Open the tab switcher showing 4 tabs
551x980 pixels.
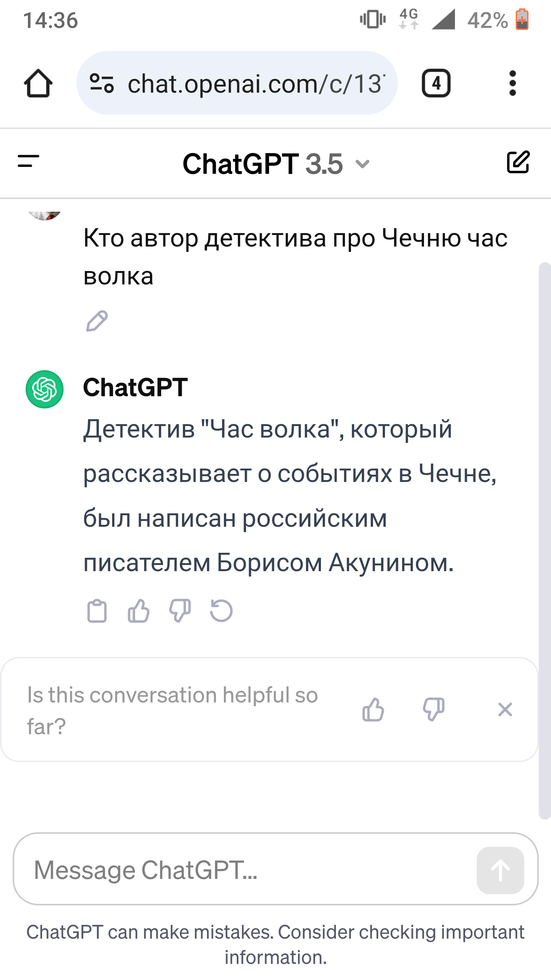pos(436,83)
